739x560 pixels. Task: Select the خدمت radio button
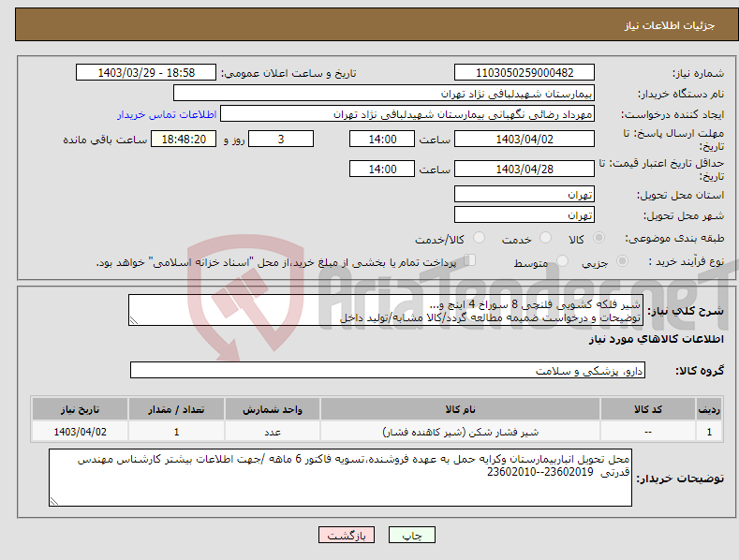click(x=545, y=238)
